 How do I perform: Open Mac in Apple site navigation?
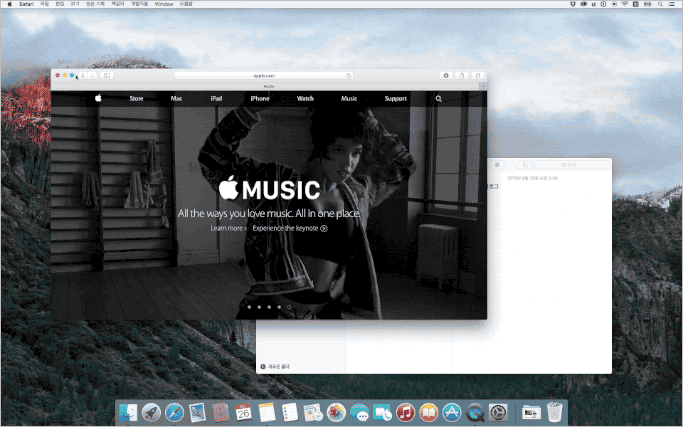click(x=176, y=98)
